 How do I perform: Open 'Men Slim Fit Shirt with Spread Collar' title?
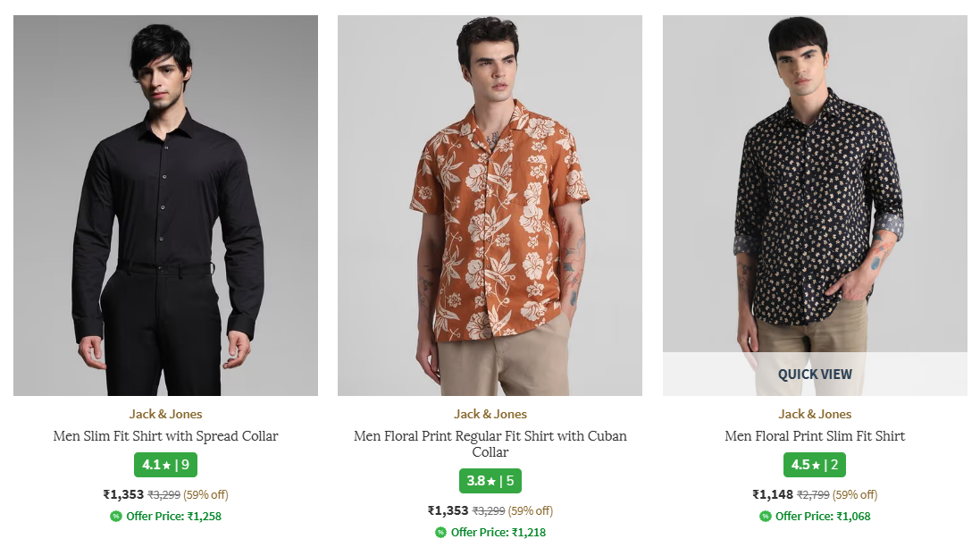[x=165, y=436]
